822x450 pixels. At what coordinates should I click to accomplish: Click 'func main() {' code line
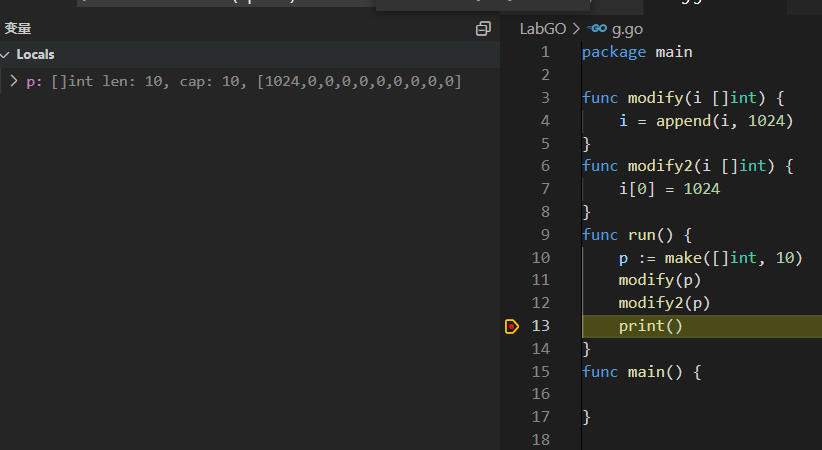642,372
